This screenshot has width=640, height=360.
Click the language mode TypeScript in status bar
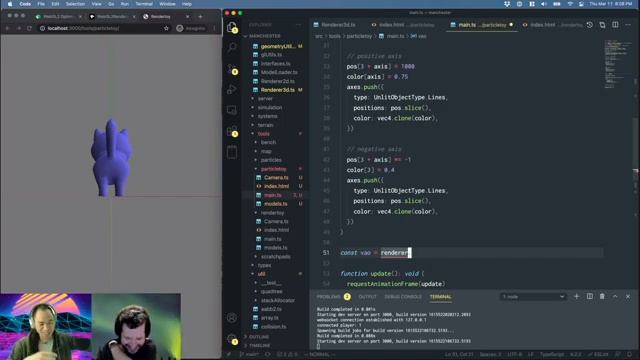coord(552,355)
